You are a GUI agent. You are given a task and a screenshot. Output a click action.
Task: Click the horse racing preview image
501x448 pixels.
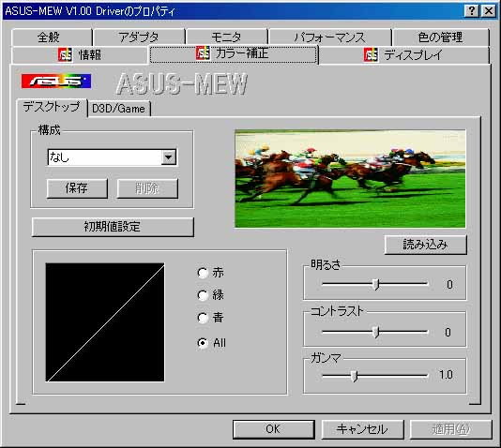click(350, 179)
